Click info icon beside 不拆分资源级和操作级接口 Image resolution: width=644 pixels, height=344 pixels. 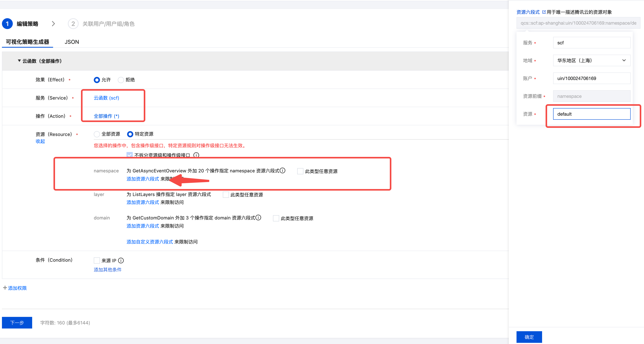[x=196, y=155]
